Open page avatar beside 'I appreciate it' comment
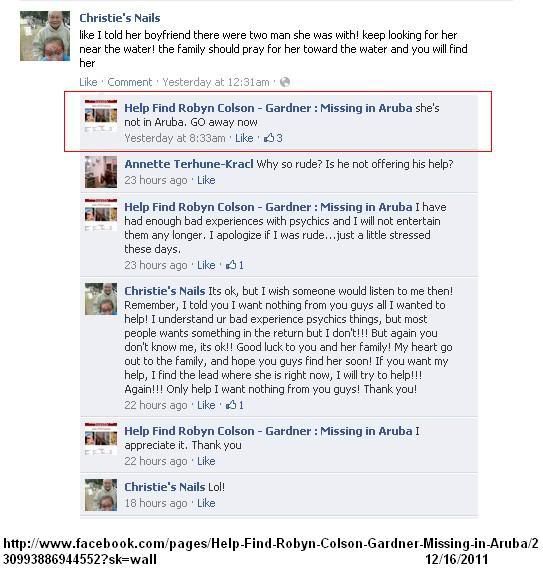Viewport: 543px width, 575px height. [x=101, y=439]
